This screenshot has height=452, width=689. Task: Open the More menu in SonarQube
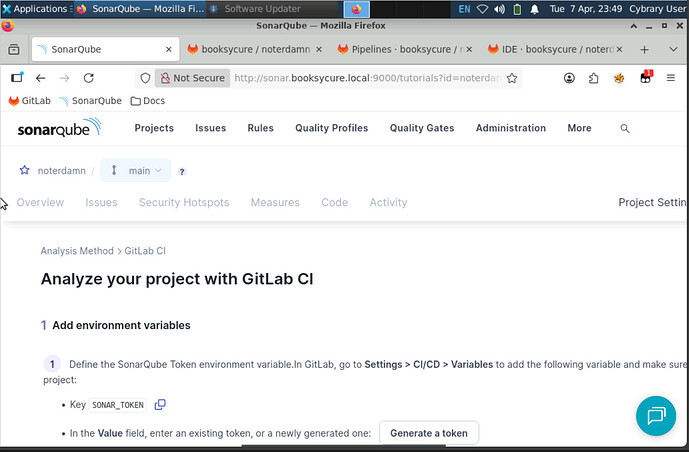point(579,128)
